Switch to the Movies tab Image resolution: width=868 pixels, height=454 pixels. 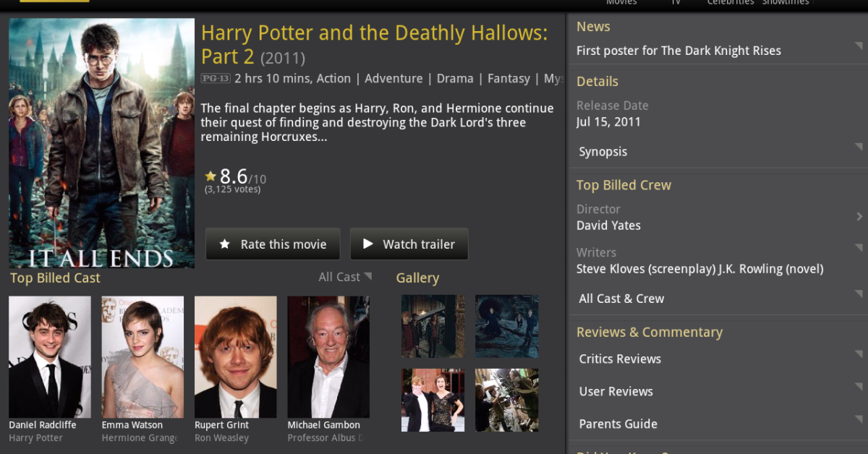click(621, 3)
